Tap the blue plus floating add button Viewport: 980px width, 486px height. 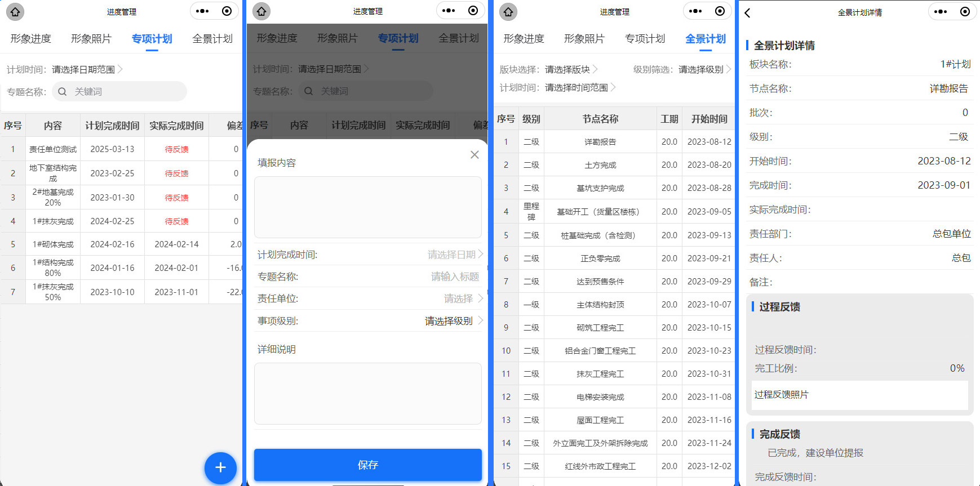pos(220,467)
